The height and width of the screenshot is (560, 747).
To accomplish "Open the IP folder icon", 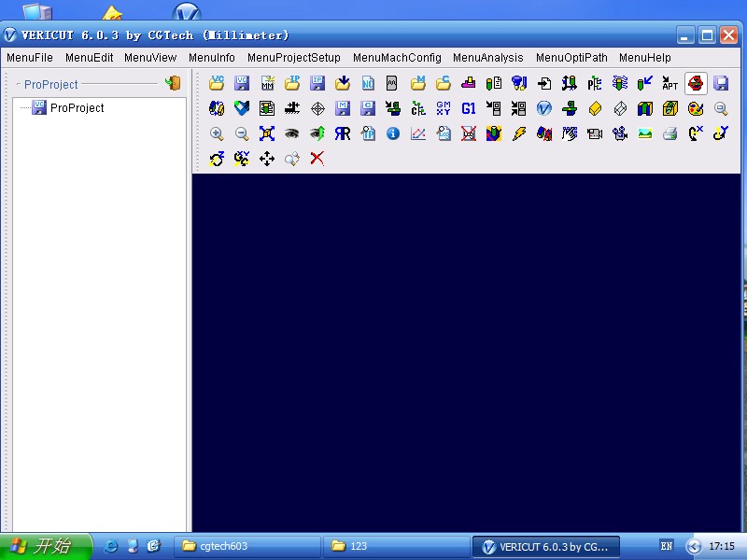I will 292,83.
